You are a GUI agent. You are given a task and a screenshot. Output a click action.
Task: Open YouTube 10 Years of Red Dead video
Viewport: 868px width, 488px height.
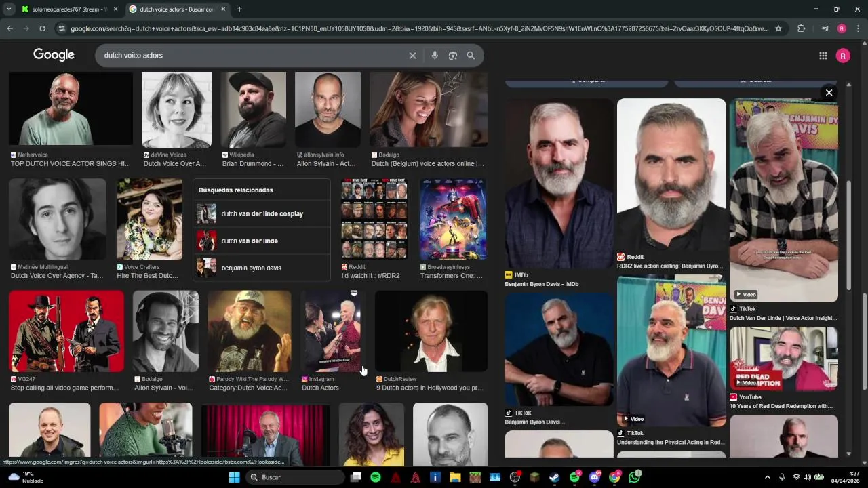783,359
